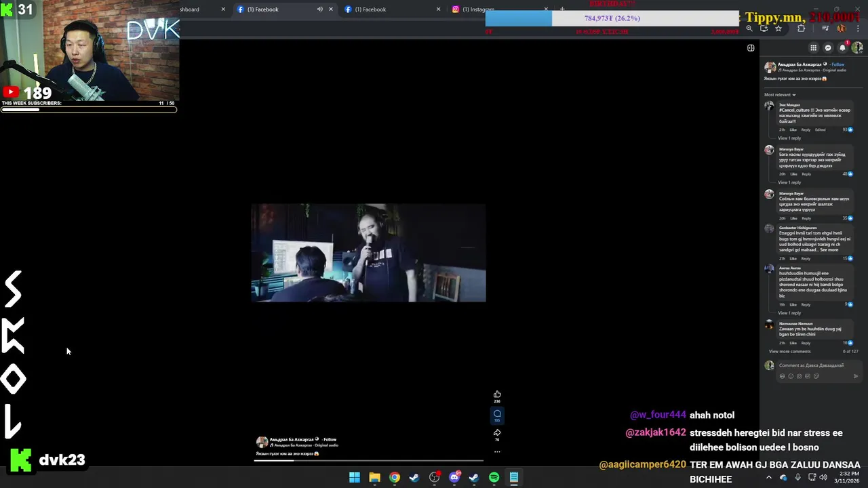Open the Chrome extensions puzzle icon
The width and height of the screenshot is (868, 488).
(802, 28)
